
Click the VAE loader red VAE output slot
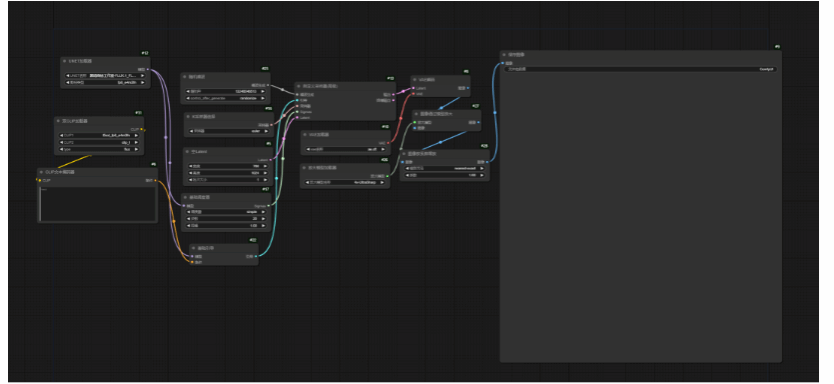click(x=388, y=143)
